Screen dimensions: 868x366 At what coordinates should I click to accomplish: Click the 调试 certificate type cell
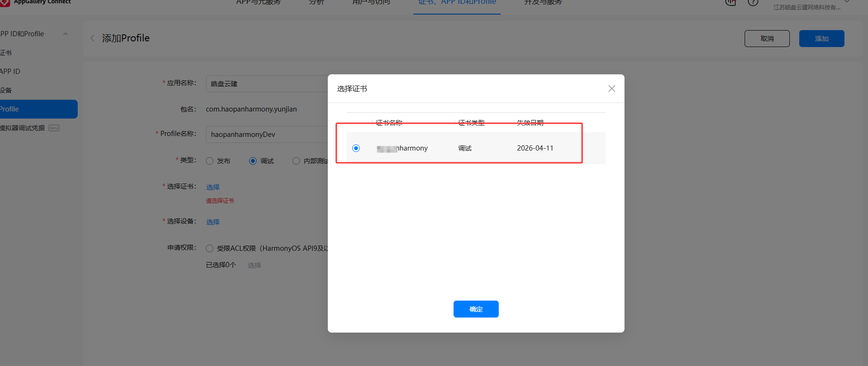pyautogui.click(x=465, y=148)
